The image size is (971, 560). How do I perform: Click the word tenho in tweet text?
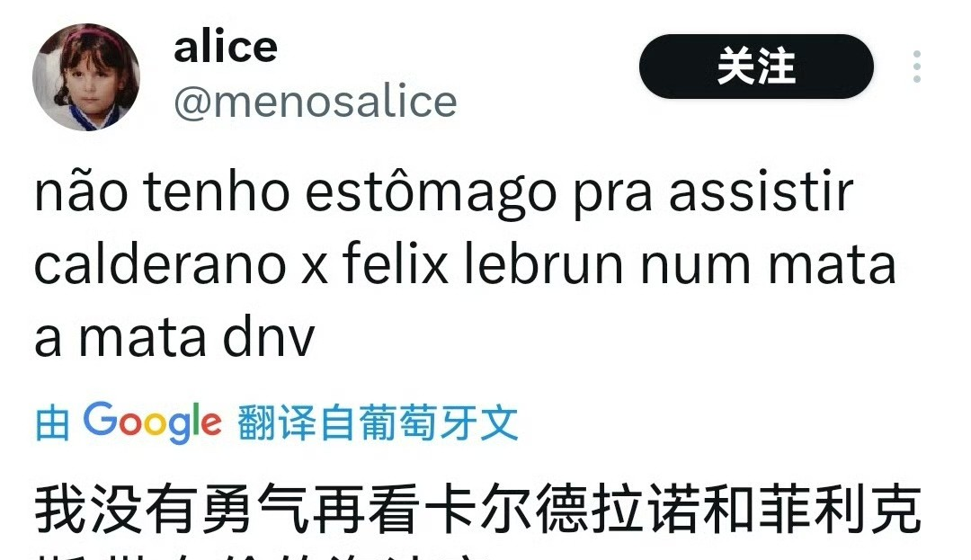[x=217, y=191]
